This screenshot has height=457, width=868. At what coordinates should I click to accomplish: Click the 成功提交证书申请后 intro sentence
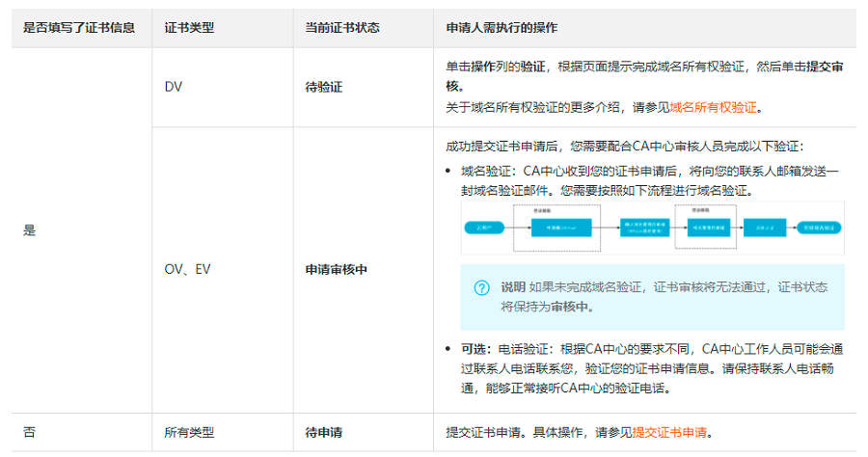point(624,146)
